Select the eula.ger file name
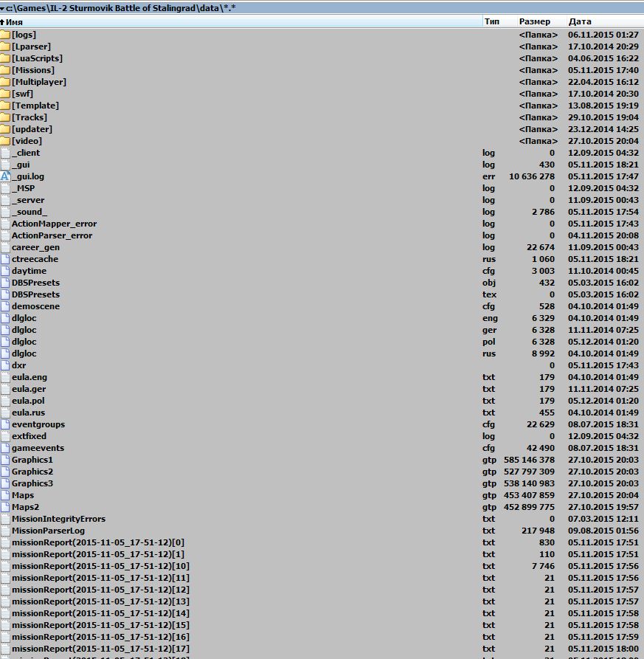 29,389
